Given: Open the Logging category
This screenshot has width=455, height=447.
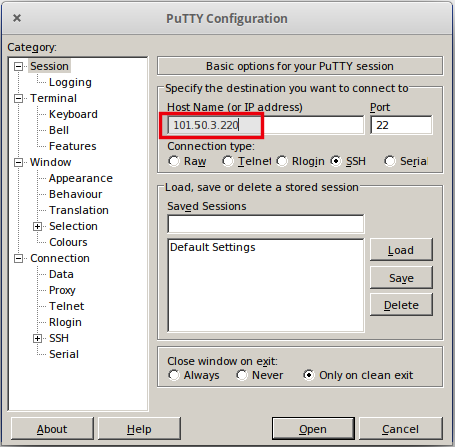Looking at the screenshot, I should click(70, 82).
